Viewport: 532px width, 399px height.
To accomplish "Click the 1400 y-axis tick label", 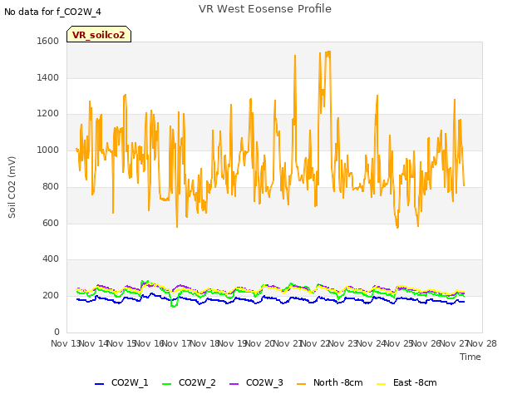I will [48, 77].
